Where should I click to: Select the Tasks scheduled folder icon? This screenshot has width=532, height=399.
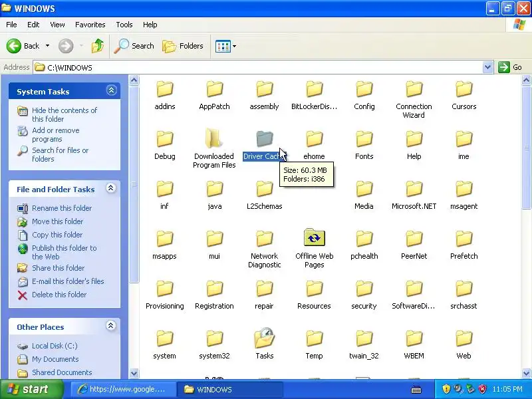click(264, 338)
